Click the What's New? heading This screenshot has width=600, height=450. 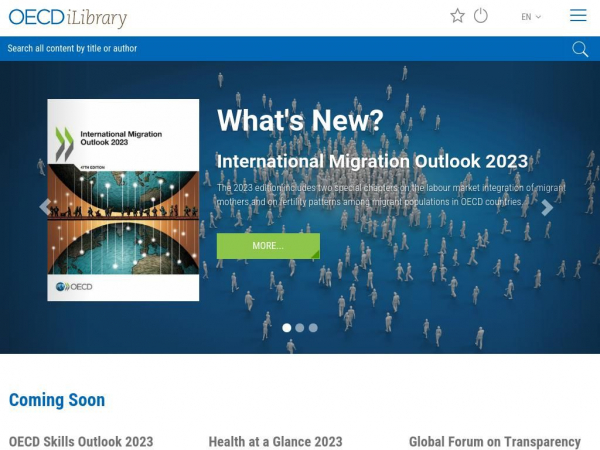click(x=300, y=120)
